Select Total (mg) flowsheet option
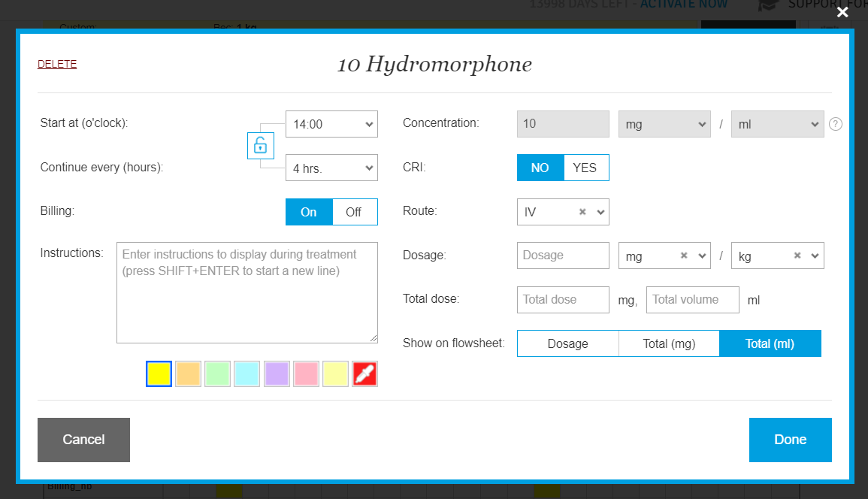 tap(669, 343)
